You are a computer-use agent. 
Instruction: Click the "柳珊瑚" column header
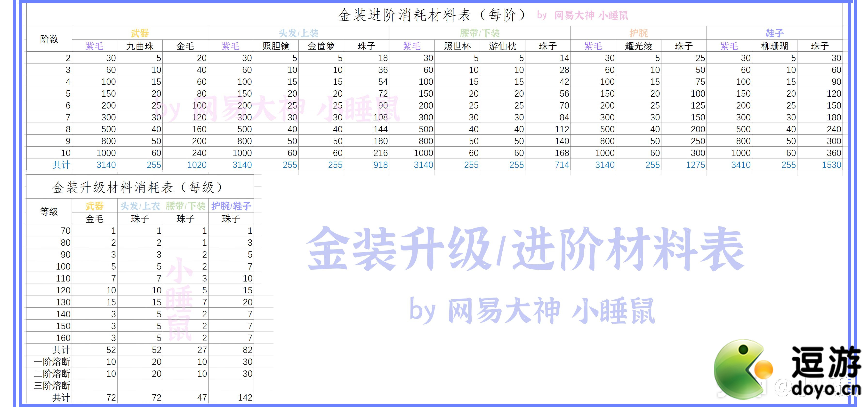pyautogui.click(x=775, y=46)
